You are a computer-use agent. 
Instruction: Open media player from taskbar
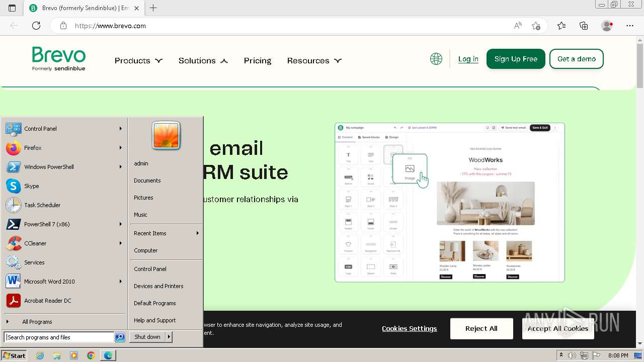(x=74, y=355)
